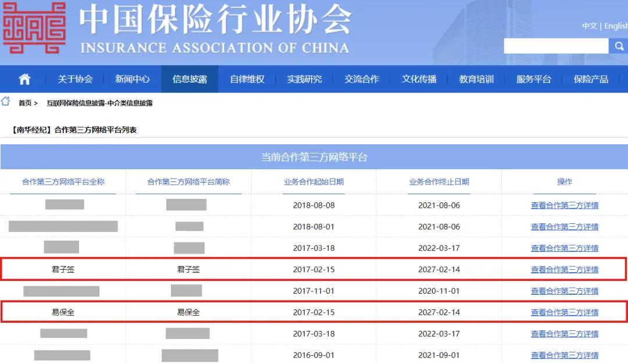The width and height of the screenshot is (628, 364).
Task: Open the 自律维权 menu
Action: [x=247, y=79]
